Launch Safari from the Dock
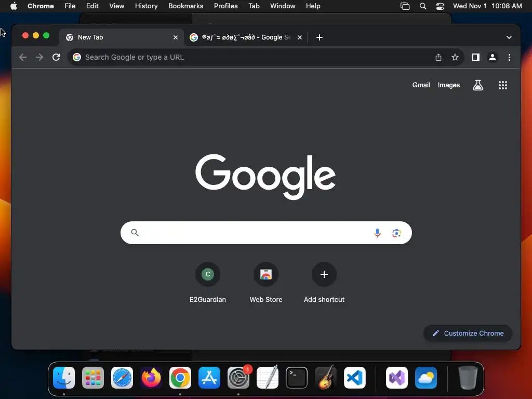 [122, 378]
